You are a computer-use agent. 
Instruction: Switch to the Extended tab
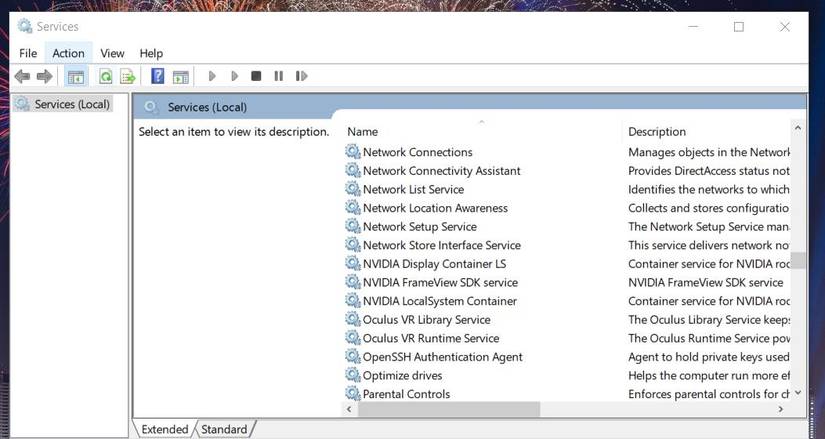[x=164, y=429]
